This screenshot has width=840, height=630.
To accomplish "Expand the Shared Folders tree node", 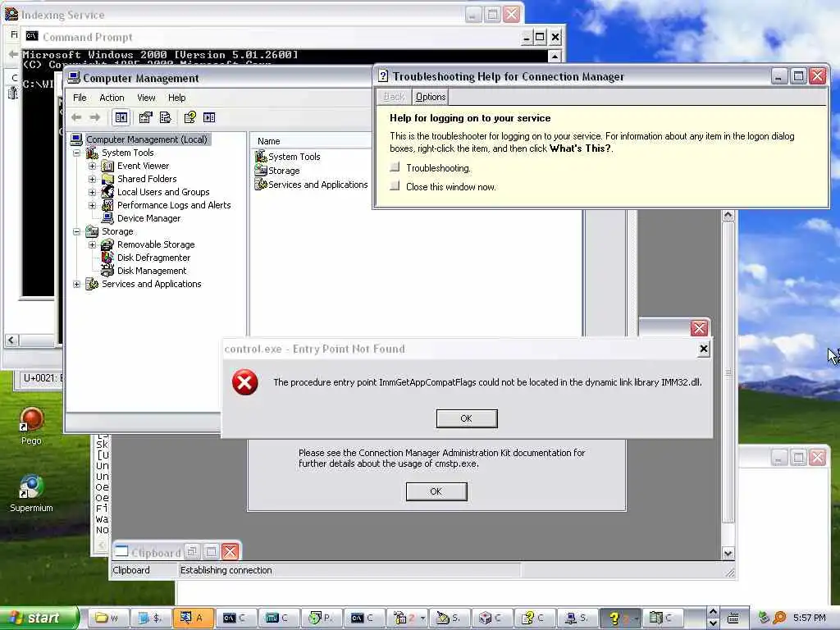I will [92, 179].
